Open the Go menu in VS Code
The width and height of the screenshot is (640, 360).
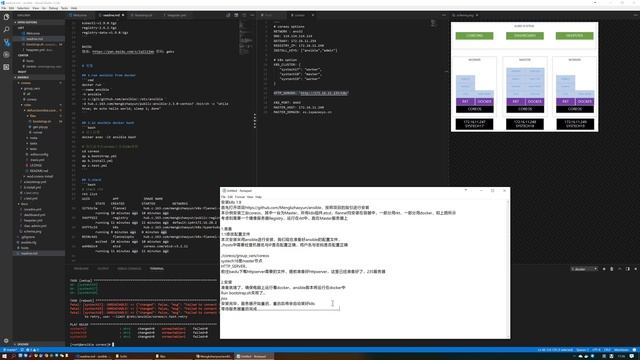click(x=44, y=8)
